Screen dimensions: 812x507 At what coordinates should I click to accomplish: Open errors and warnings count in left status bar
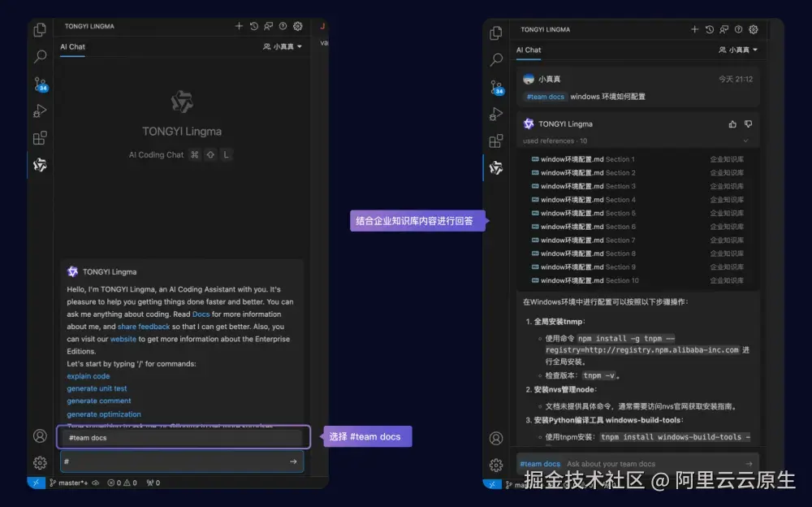coord(123,483)
